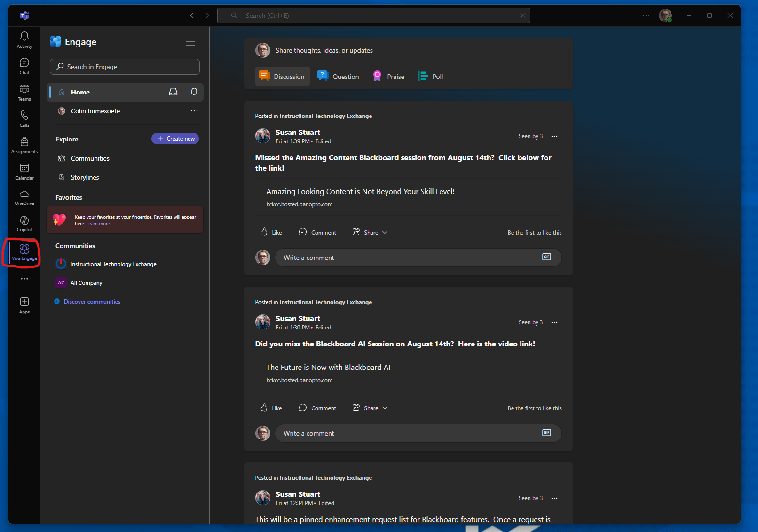Toggle the Engage hamburger navigation menu
Image resolution: width=758 pixels, height=532 pixels.
[190, 42]
